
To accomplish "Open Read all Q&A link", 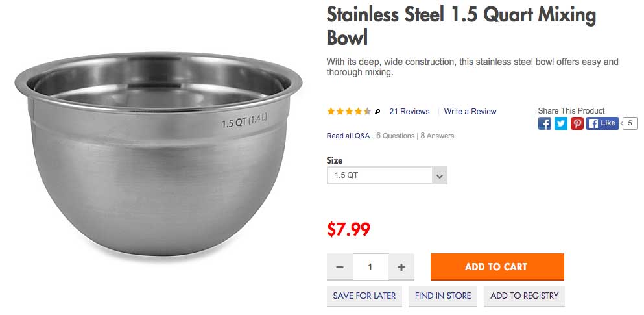I will pyautogui.click(x=348, y=136).
